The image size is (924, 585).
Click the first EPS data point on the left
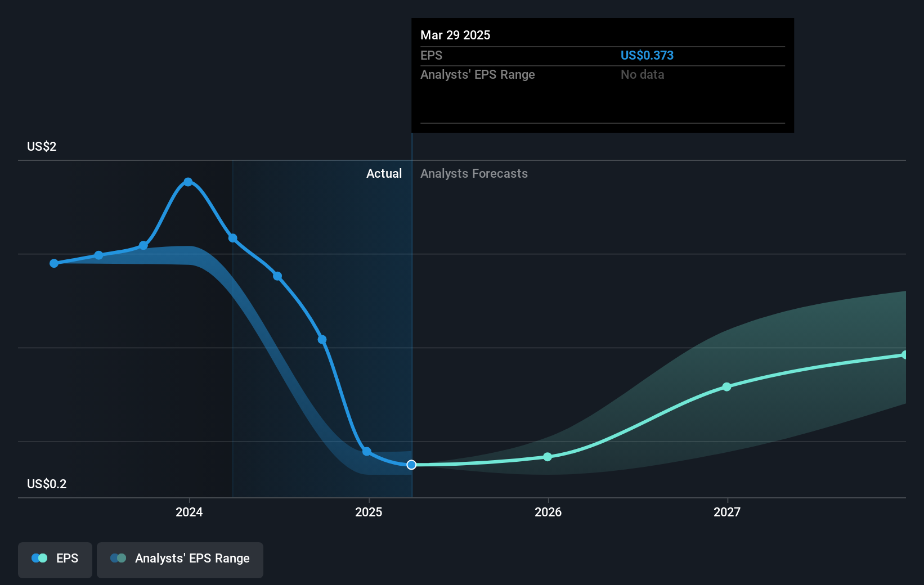[x=54, y=263]
